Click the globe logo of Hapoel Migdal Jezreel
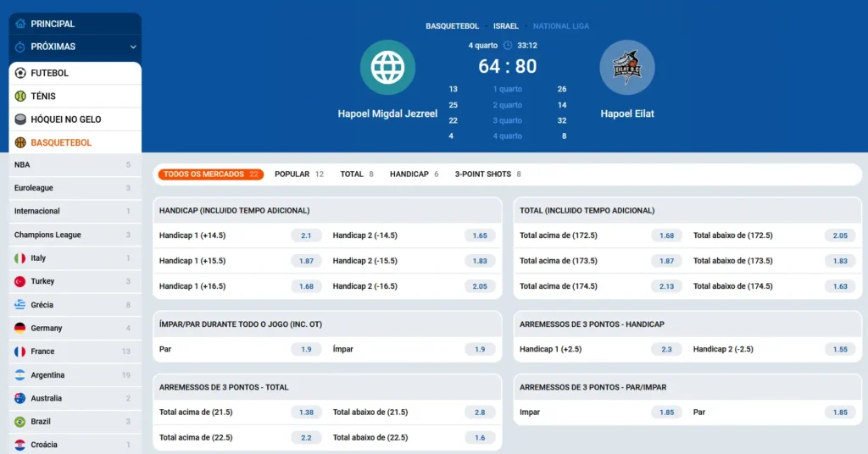Screen dimensions: 868x454 (387, 68)
